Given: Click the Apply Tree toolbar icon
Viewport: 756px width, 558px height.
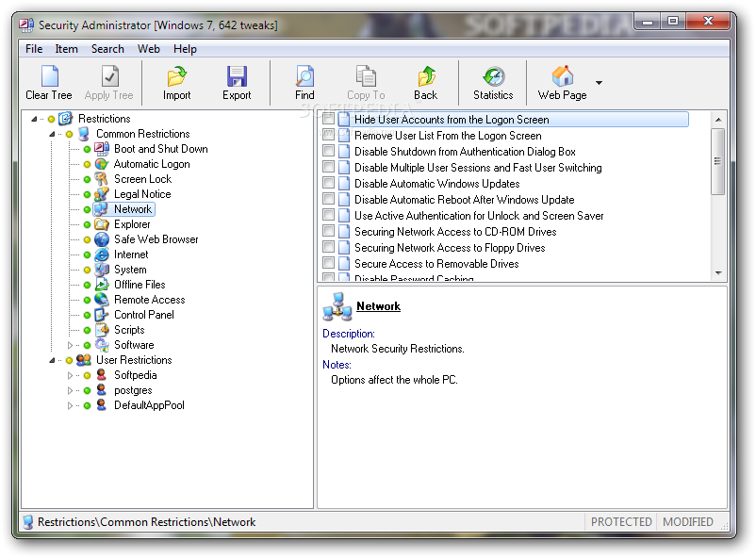Looking at the screenshot, I should pyautogui.click(x=109, y=76).
